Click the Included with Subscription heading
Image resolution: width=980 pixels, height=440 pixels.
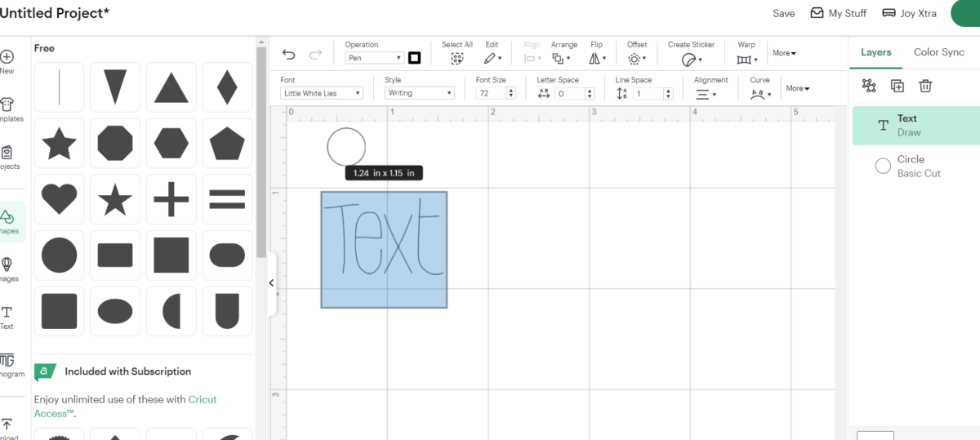tap(128, 371)
